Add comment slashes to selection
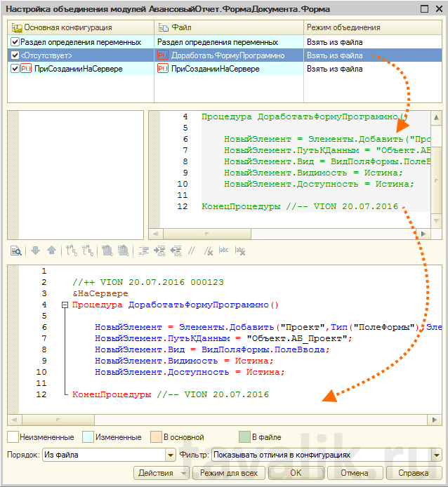448x487 pixels. [192, 251]
